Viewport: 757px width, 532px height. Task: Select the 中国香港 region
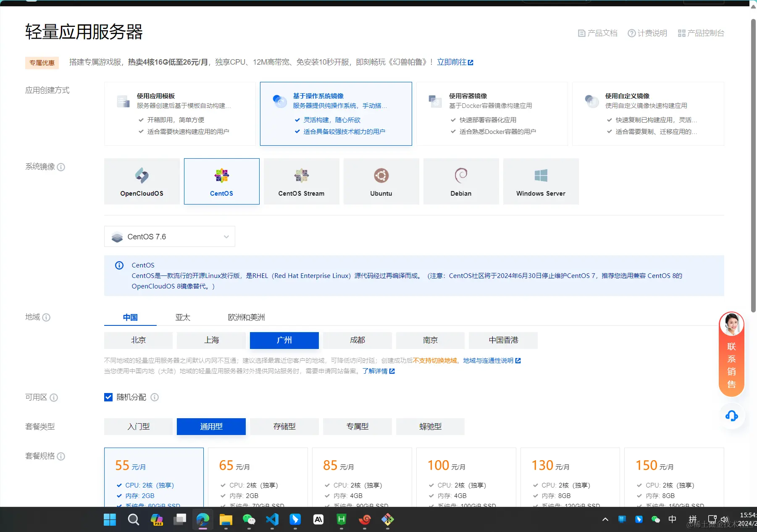503,340
